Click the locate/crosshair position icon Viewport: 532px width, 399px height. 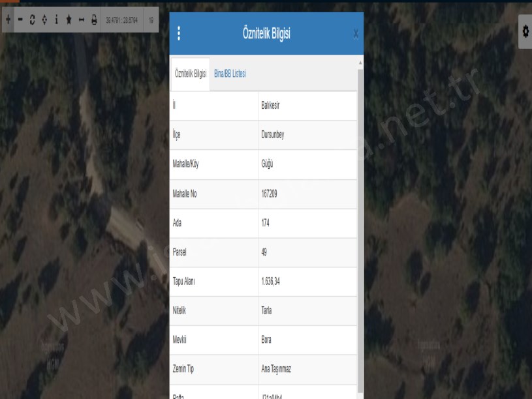(44, 20)
